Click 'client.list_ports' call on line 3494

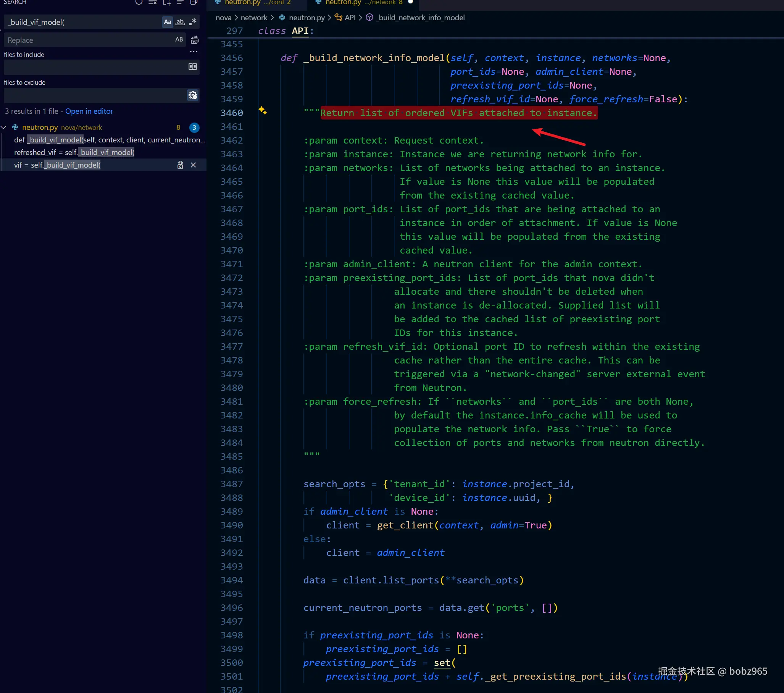(x=391, y=580)
